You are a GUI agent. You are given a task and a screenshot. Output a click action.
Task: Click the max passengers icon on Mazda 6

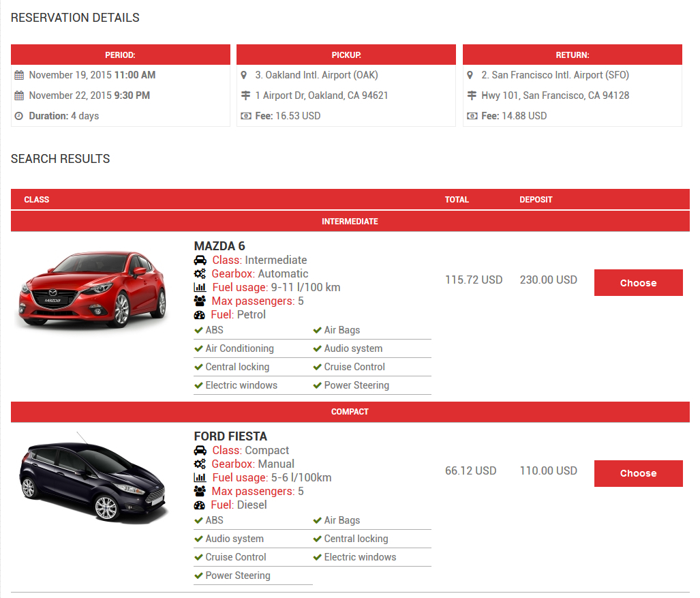pyautogui.click(x=198, y=301)
